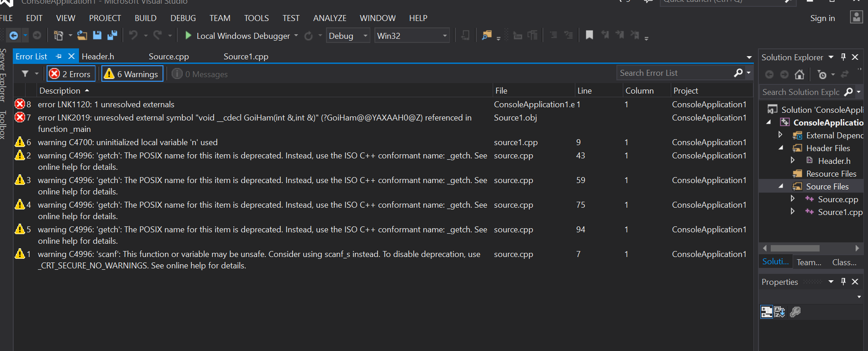868x351 pixels.
Task: Select the scanf warning C4996 row
Action: pos(383,259)
